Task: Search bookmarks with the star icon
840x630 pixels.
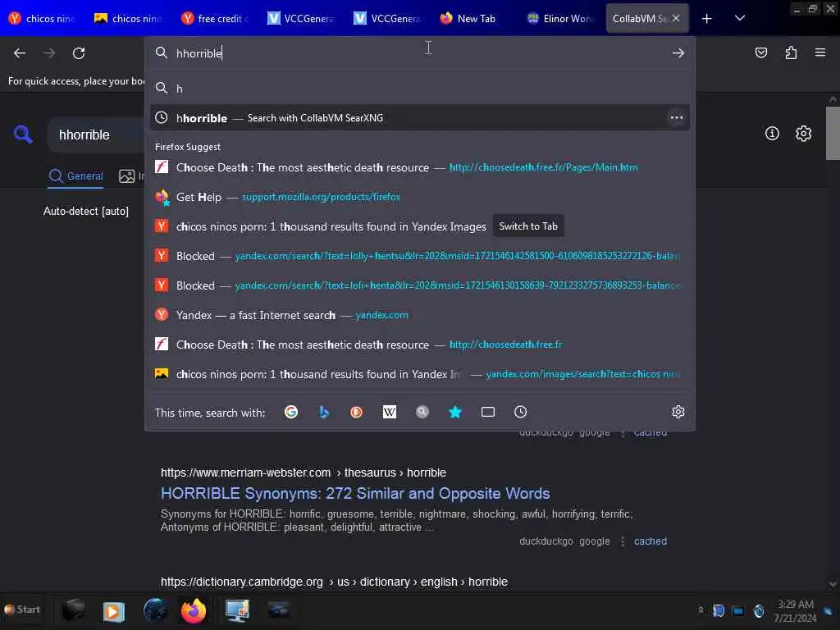Action: coord(454,412)
